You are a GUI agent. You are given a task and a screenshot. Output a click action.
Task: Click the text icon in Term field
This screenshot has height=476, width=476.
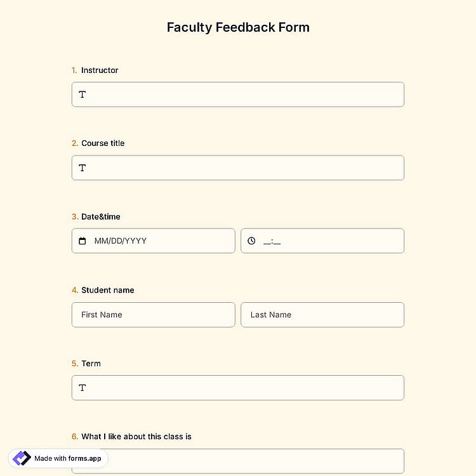[83, 388]
